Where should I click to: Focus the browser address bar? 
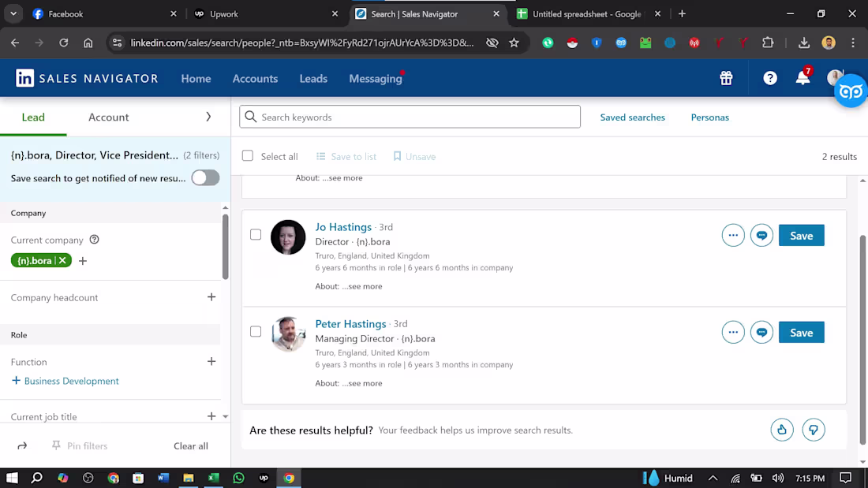click(302, 43)
